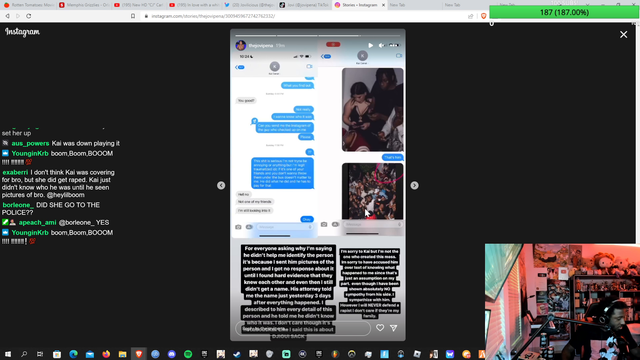Launch Microsoft Edge from taskbar

(x=73, y=354)
